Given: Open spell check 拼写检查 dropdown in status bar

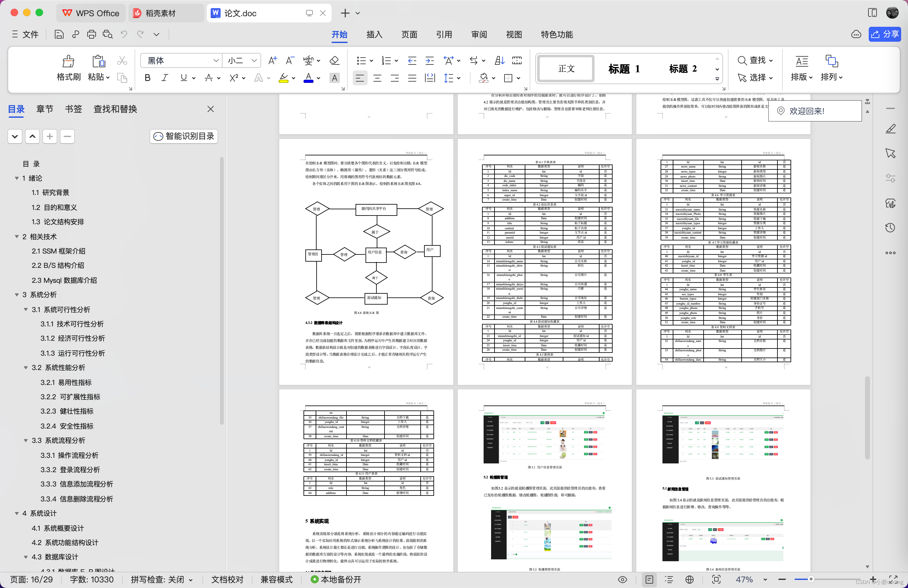Looking at the screenshot, I should (191, 580).
